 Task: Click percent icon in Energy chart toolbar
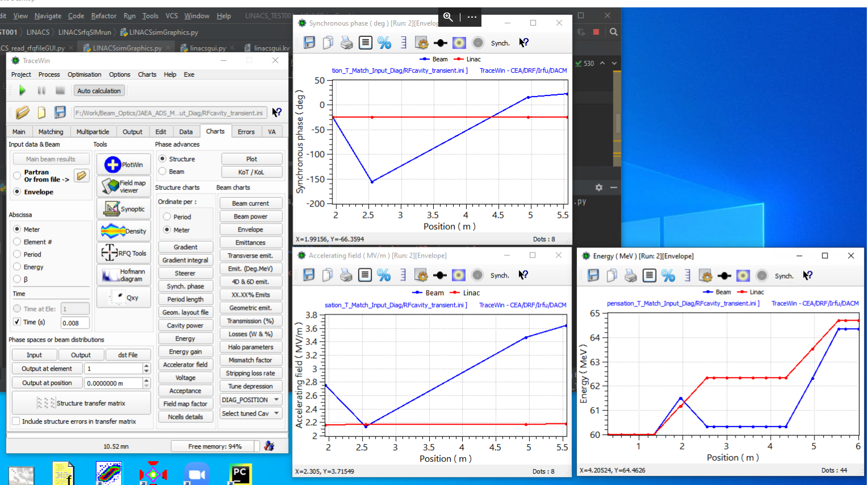coord(668,276)
